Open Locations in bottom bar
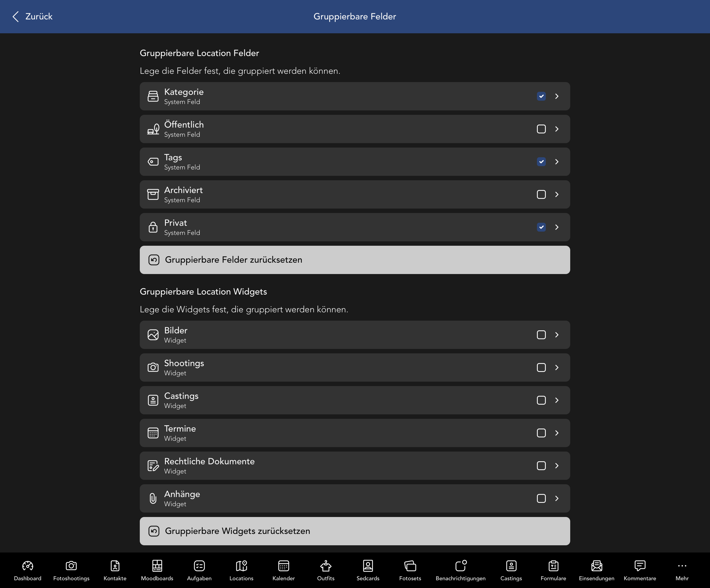The width and height of the screenshot is (710, 588). click(241, 570)
